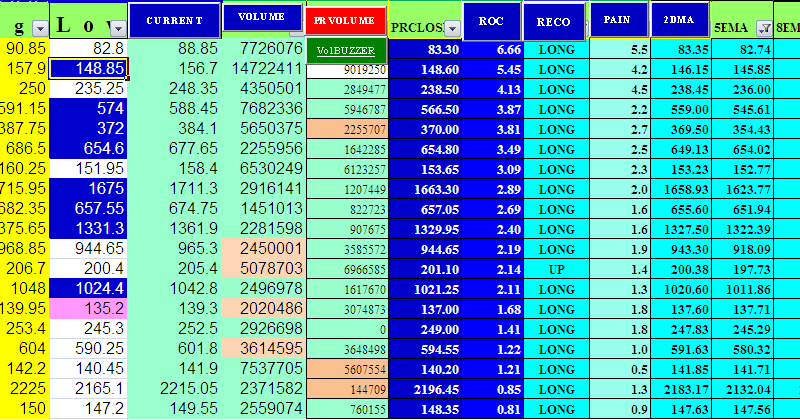
Task: Click the VOLUME button
Action: [262, 17]
